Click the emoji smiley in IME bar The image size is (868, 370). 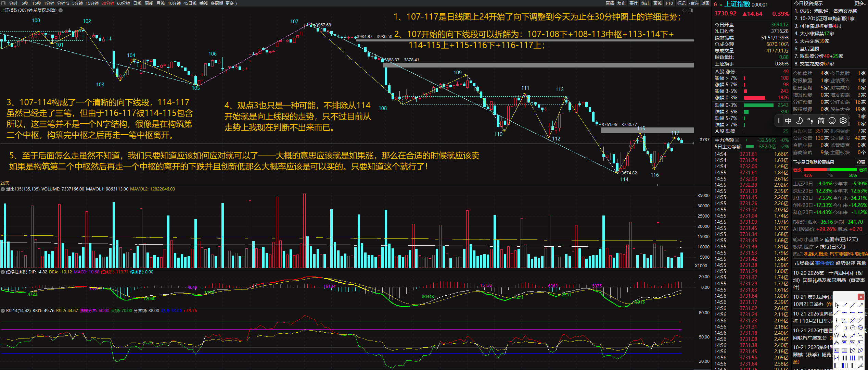(x=832, y=121)
